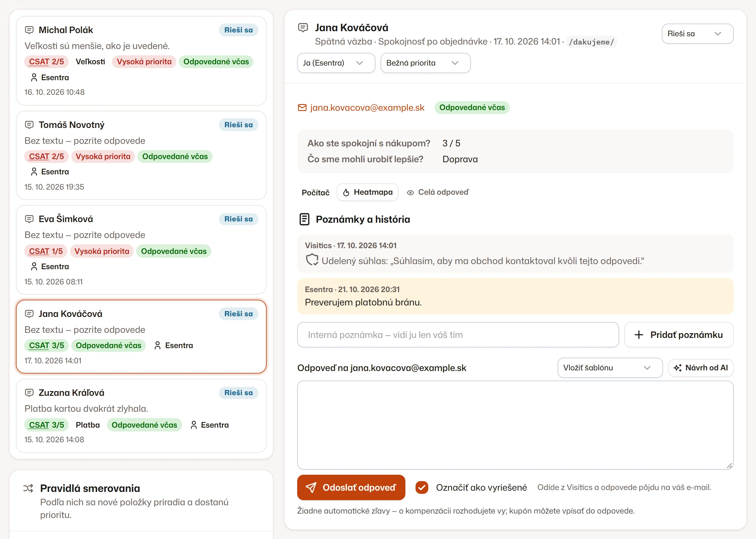Click the Odoslať odpoveď button
This screenshot has height=539, width=756.
(x=351, y=487)
